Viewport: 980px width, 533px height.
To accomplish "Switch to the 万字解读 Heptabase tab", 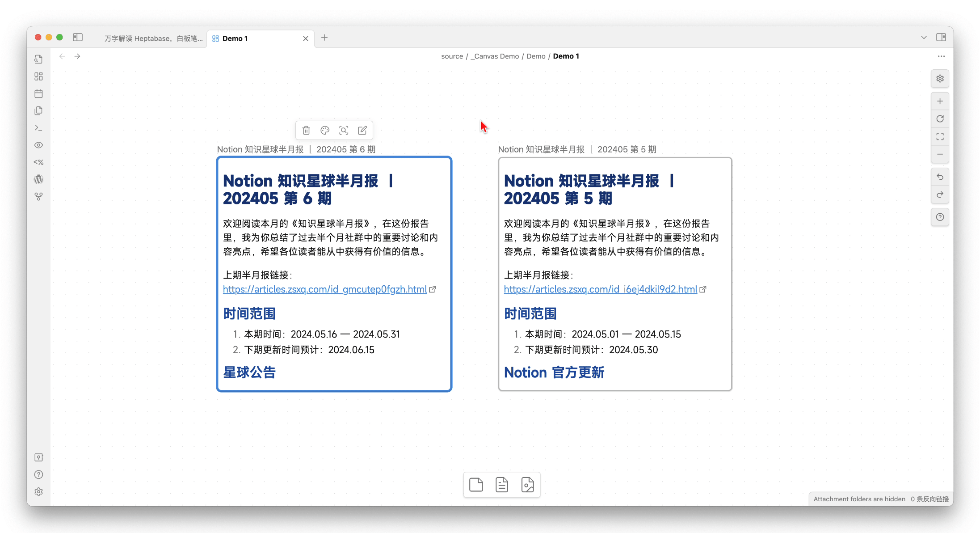I will (x=153, y=38).
